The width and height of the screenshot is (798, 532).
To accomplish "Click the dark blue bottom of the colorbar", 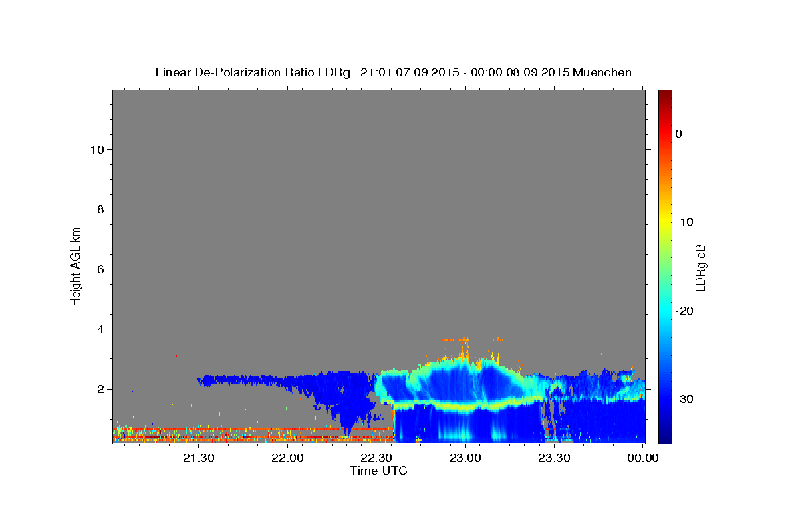I will [665, 438].
